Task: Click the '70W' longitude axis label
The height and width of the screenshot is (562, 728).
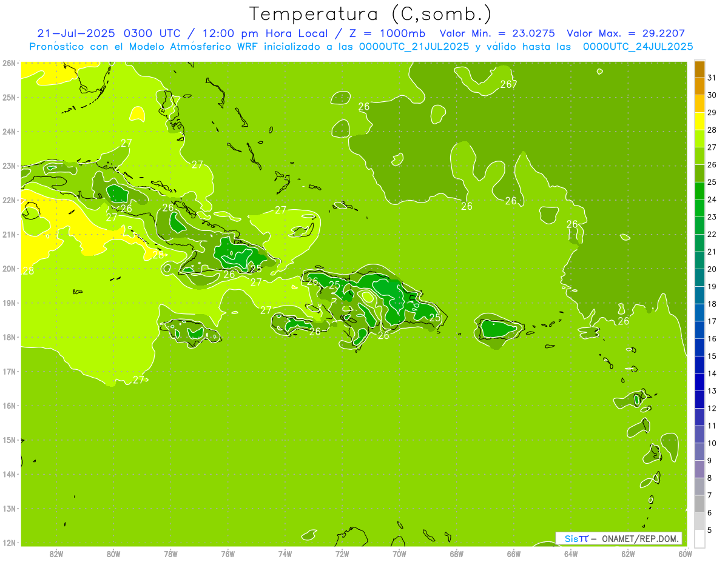Action: pyautogui.click(x=399, y=554)
